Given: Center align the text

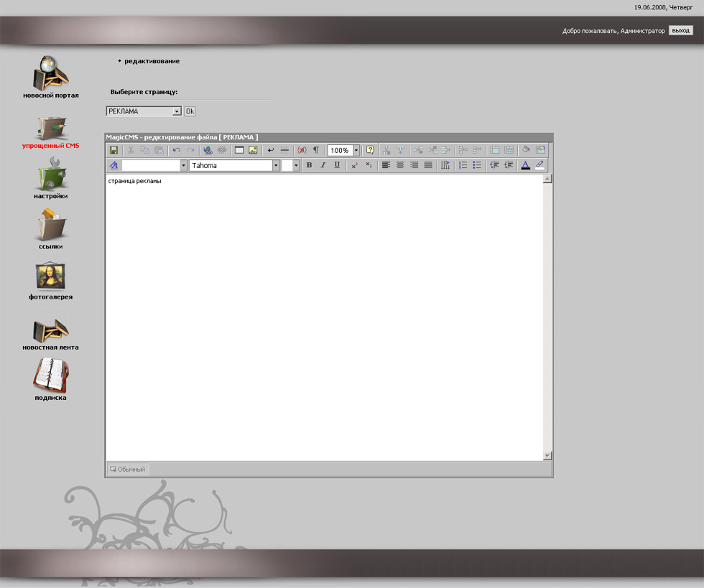Looking at the screenshot, I should coord(400,165).
